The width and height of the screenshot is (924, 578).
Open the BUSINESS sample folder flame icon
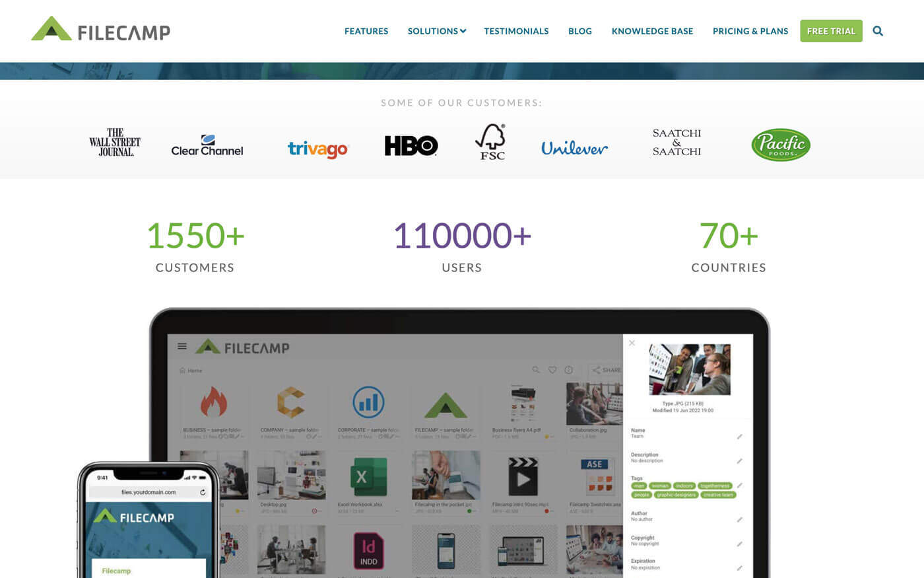(213, 402)
